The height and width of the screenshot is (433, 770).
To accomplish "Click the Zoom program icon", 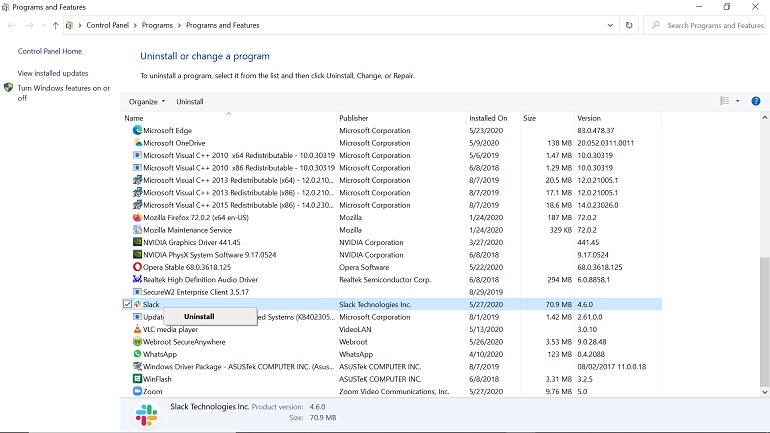I will [138, 391].
